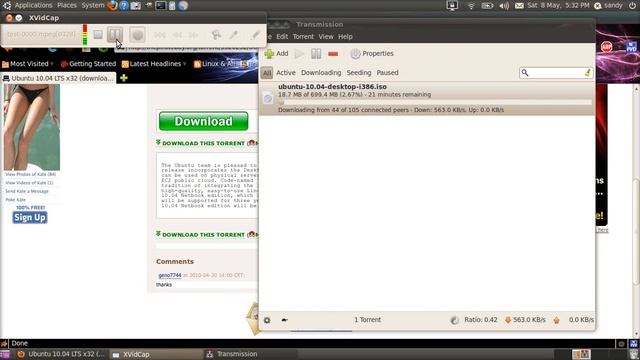This screenshot has height=360, width=640.
Task: Open a new Firefox tab with plus icon
Action: point(124,78)
